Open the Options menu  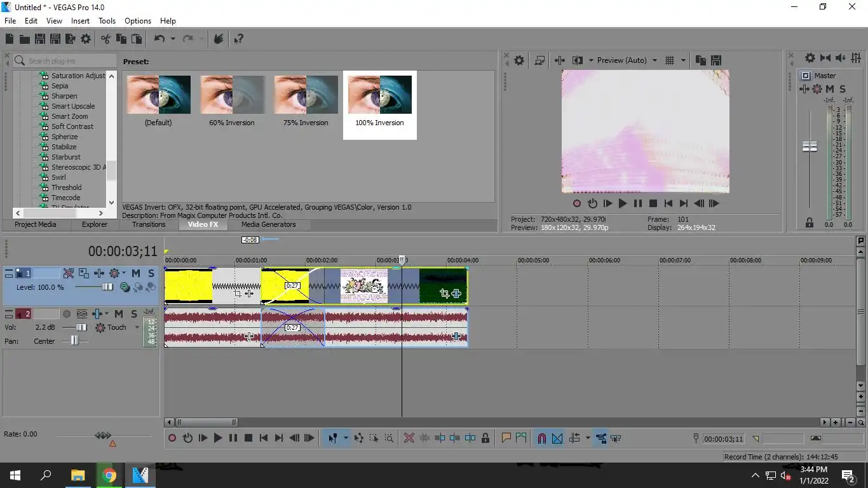[x=138, y=21]
